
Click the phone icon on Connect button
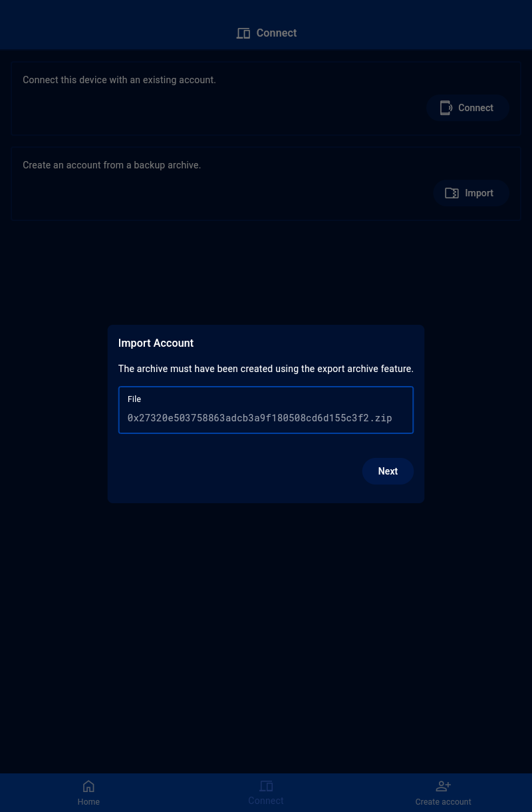pyautogui.click(x=446, y=108)
